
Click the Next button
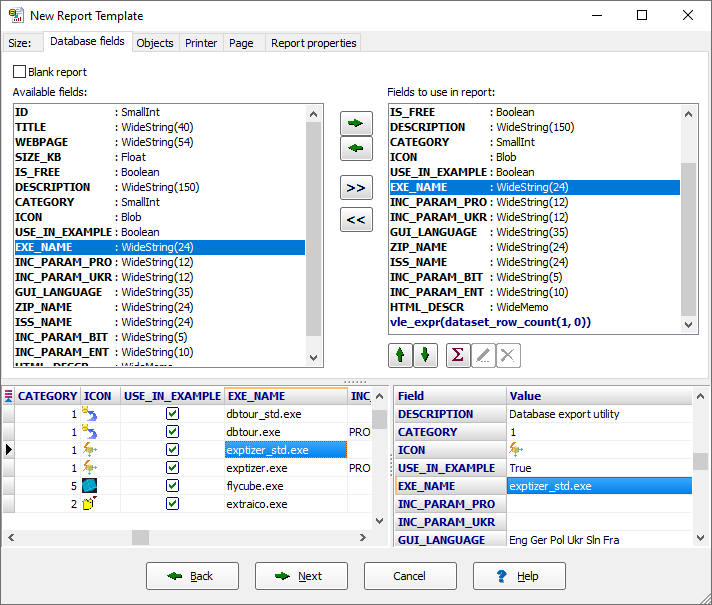click(x=301, y=576)
